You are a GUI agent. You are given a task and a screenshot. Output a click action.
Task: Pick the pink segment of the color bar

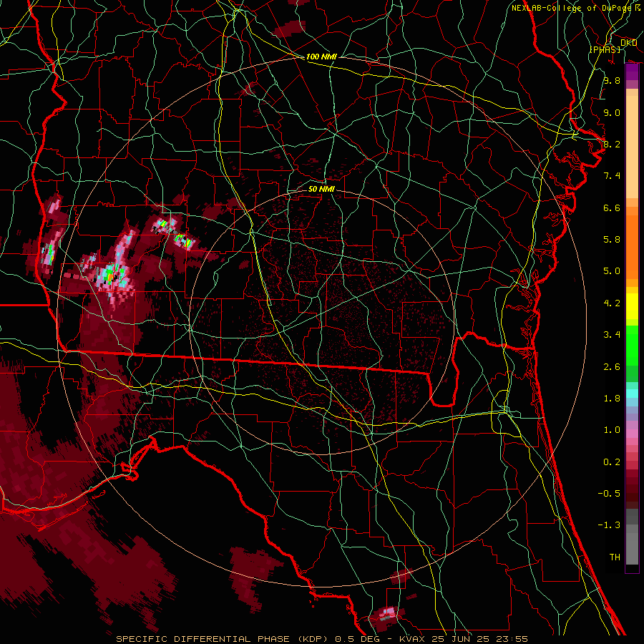tap(632, 434)
